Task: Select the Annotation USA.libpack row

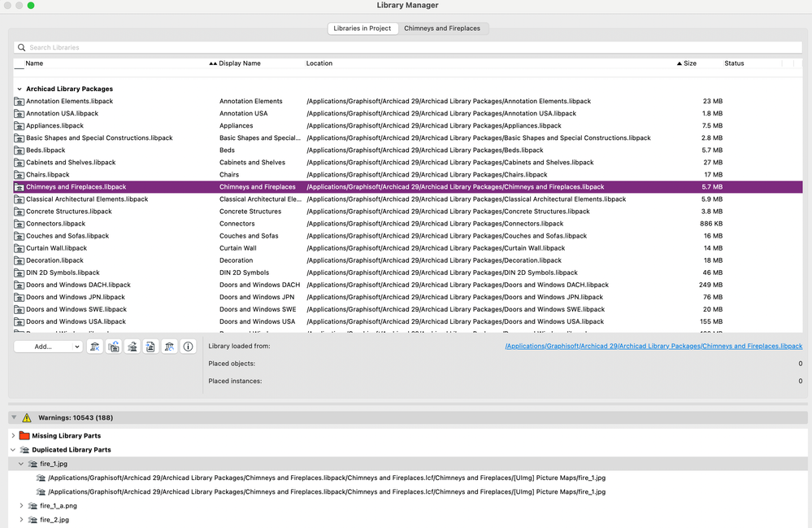Action: point(408,113)
